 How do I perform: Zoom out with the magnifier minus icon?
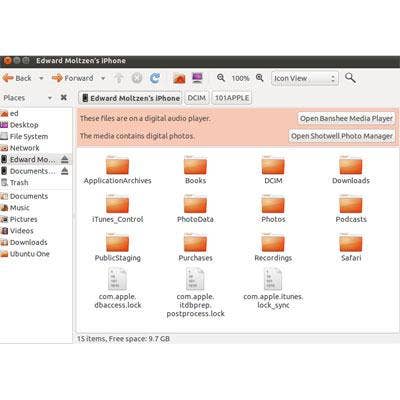pyautogui.click(x=221, y=78)
